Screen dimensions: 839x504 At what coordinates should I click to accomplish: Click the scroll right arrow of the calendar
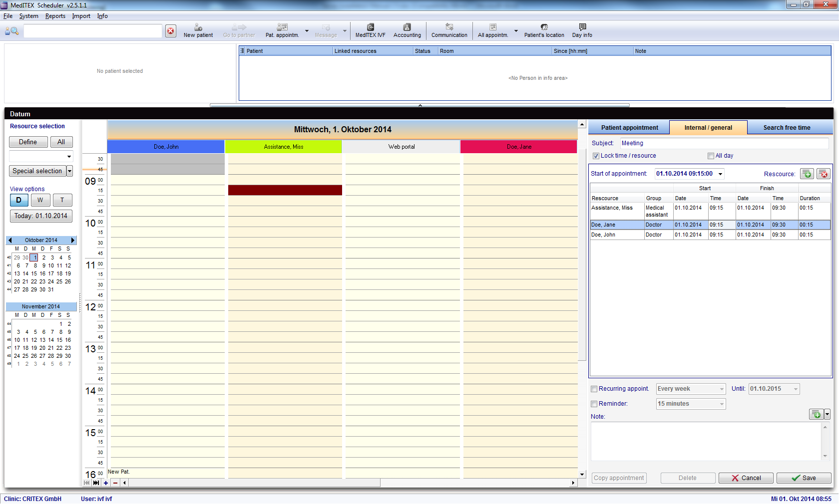pyautogui.click(x=573, y=483)
